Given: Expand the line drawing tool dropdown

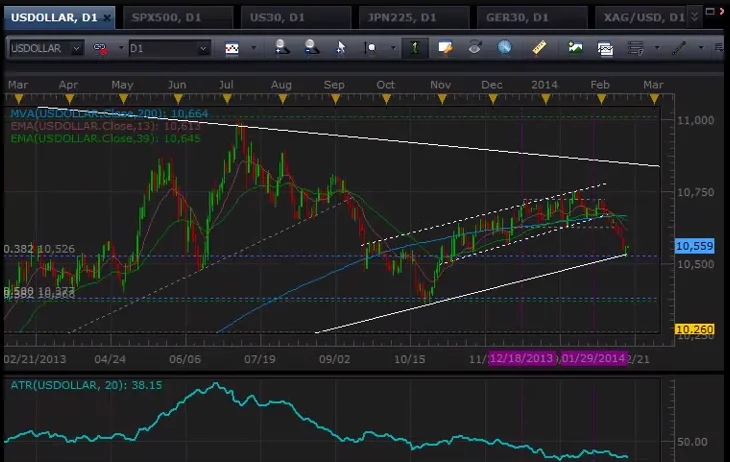Looking at the screenshot, I should [701, 48].
